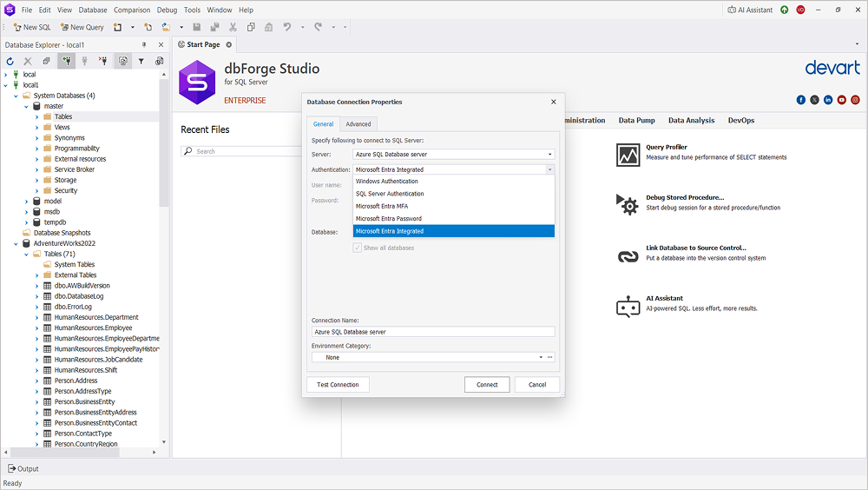
Task: Click the green update arrow icon
Action: (x=785, y=10)
